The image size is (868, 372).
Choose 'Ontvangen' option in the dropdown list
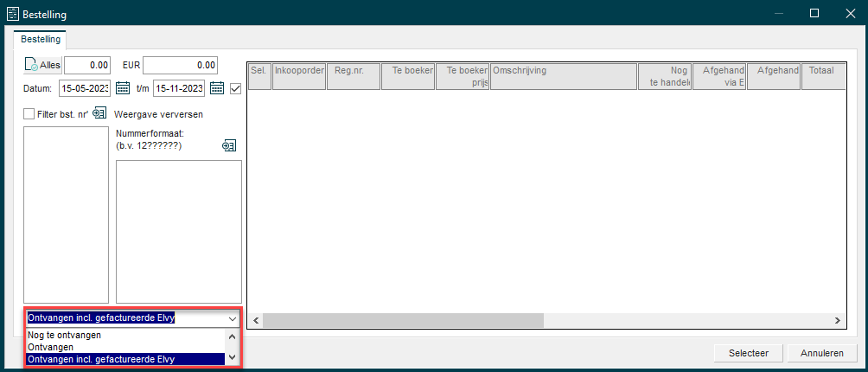coord(50,347)
